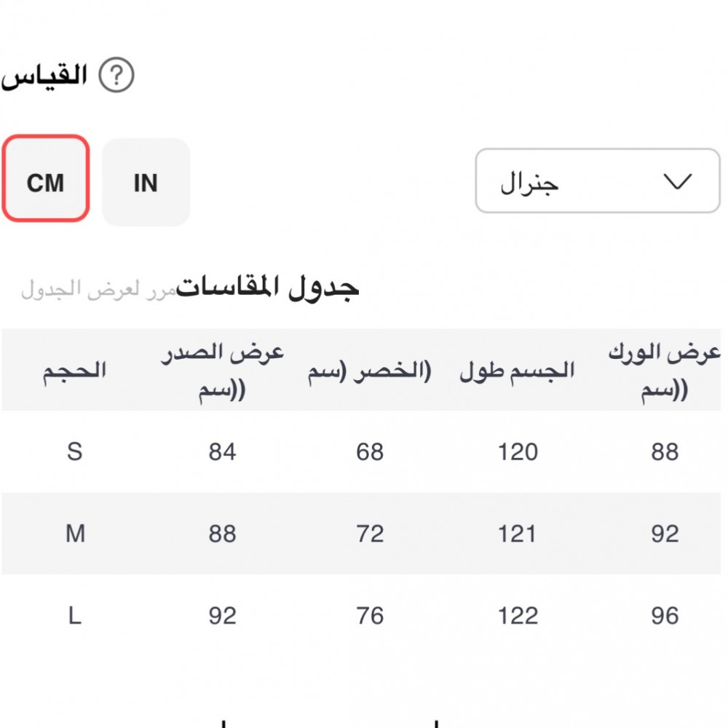Switch measurement unit to IN

pyautogui.click(x=146, y=182)
